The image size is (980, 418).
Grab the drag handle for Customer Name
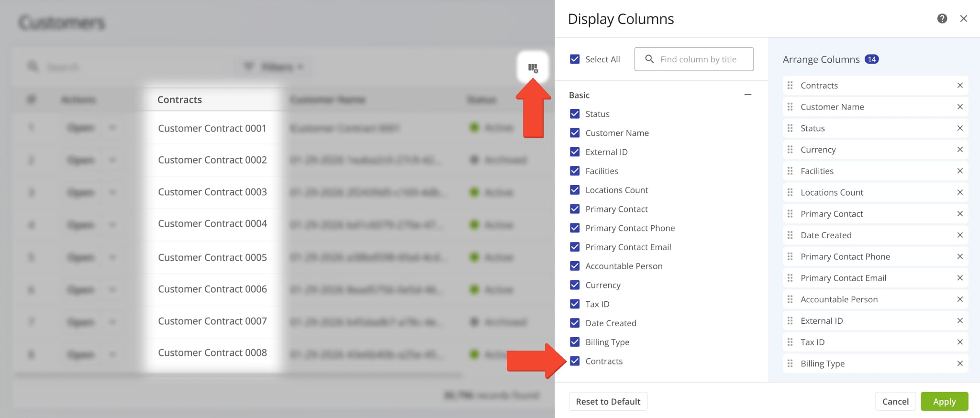pos(790,107)
